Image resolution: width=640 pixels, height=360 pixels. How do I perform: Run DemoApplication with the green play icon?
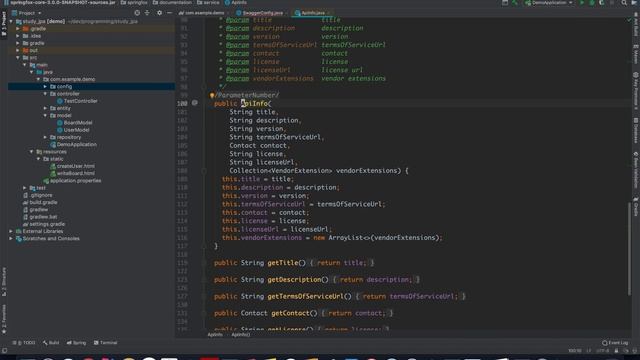click(582, 3)
